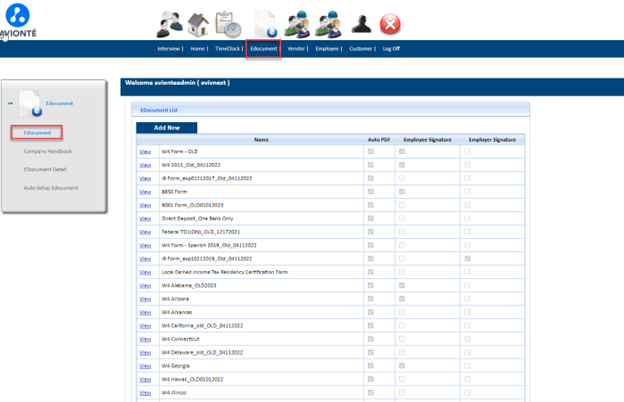Open the Home house icon
The width and height of the screenshot is (624, 402).
(x=198, y=23)
